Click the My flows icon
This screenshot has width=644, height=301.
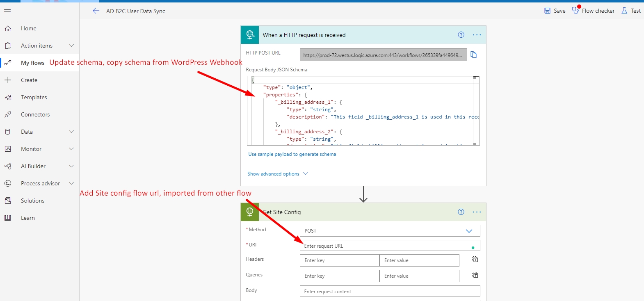pos(8,63)
